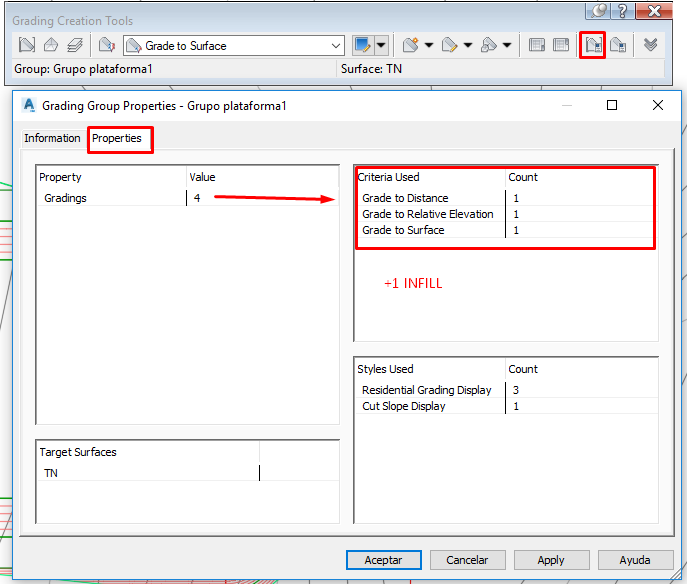Click the grading style pencil icon
This screenshot has height=584, width=687.
[x=363, y=45]
